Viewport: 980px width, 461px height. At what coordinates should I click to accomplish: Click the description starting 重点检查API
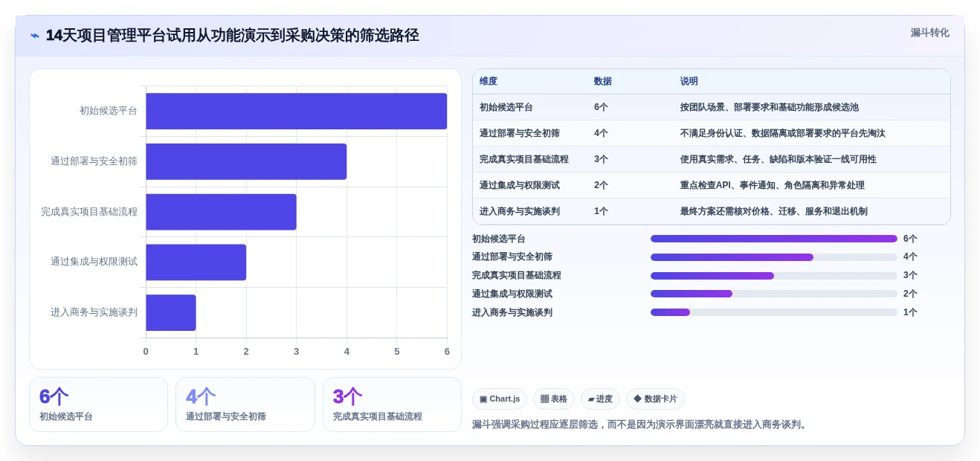pyautogui.click(x=773, y=185)
